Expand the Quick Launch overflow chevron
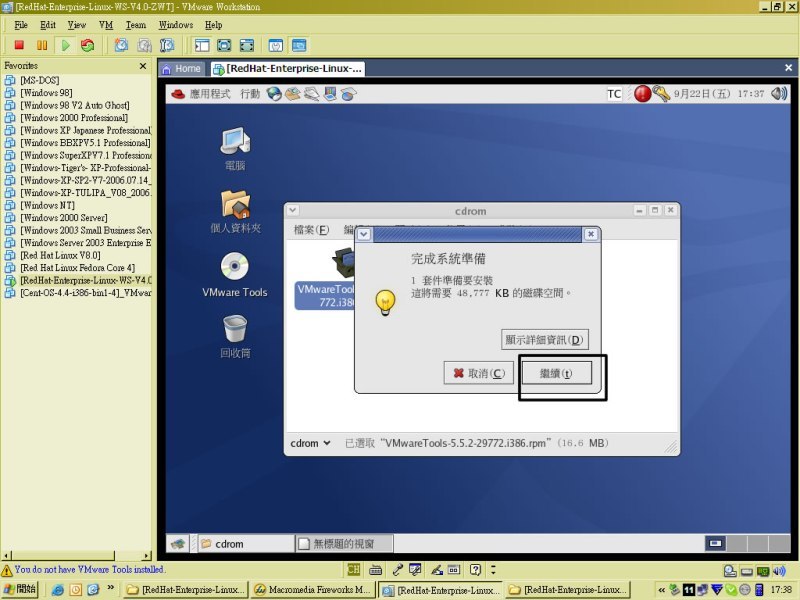The image size is (800, 600). click(111, 588)
